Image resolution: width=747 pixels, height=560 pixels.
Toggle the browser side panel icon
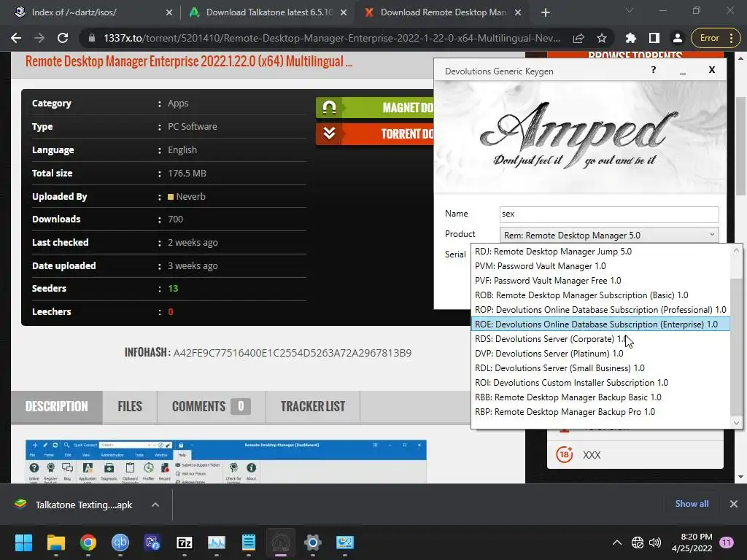click(654, 38)
